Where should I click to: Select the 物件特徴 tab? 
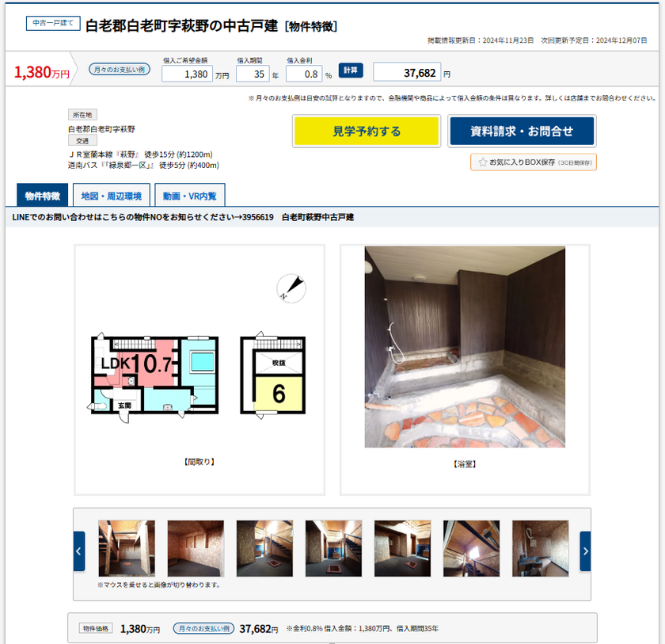point(43,196)
